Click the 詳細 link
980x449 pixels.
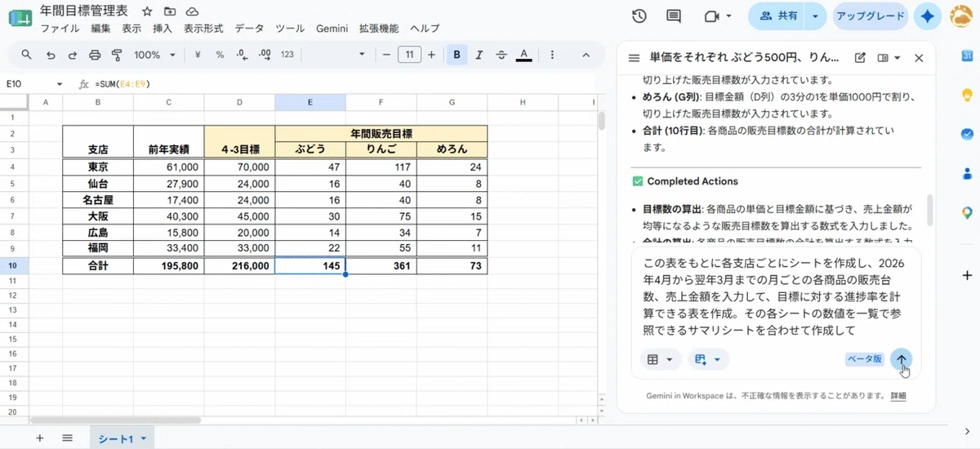898,396
